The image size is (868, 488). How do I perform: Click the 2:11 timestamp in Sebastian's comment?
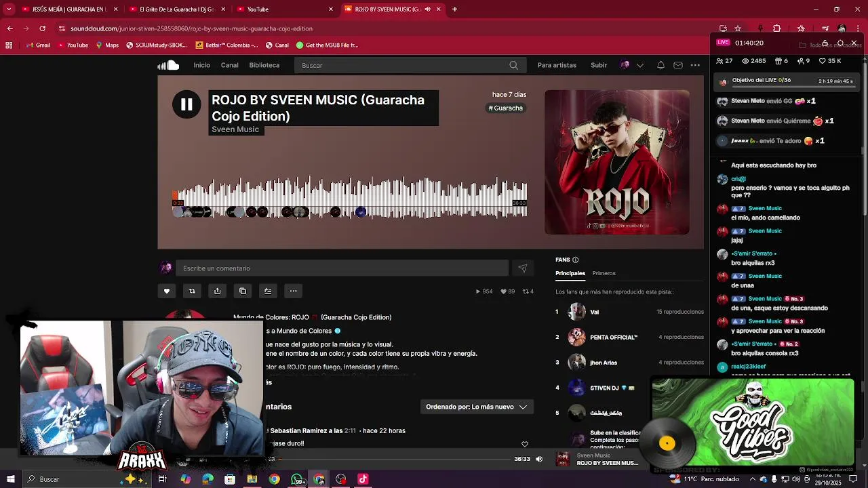pyautogui.click(x=350, y=431)
